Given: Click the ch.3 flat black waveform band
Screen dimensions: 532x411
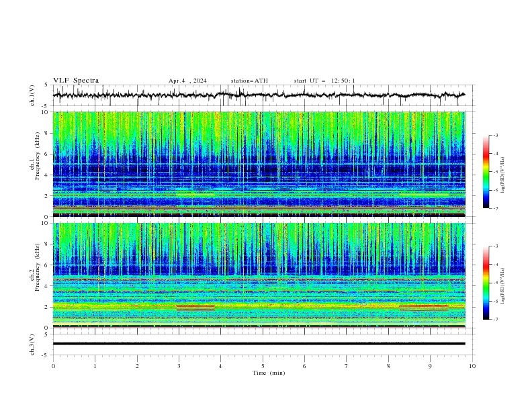Looking at the screenshot, I should coord(259,344).
